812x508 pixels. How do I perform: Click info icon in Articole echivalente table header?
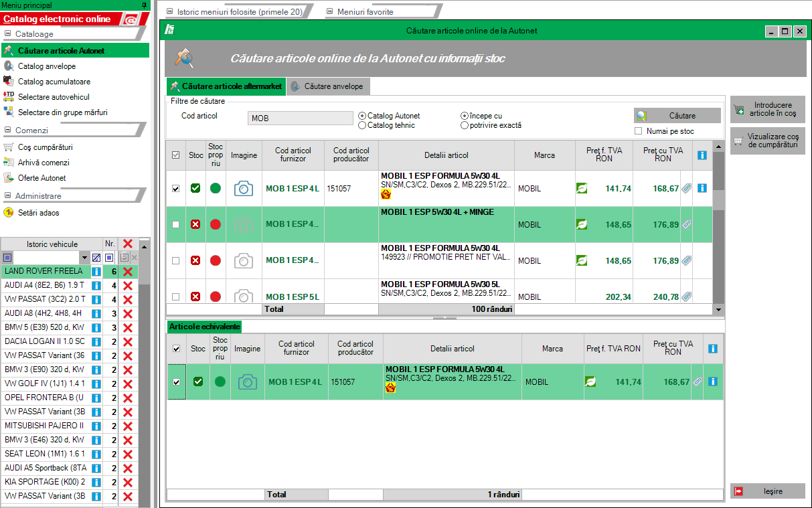712,349
